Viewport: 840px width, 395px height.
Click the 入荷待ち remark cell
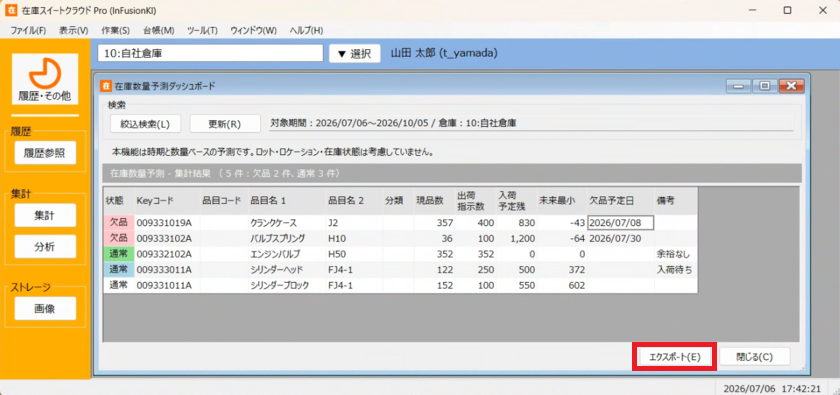point(676,270)
